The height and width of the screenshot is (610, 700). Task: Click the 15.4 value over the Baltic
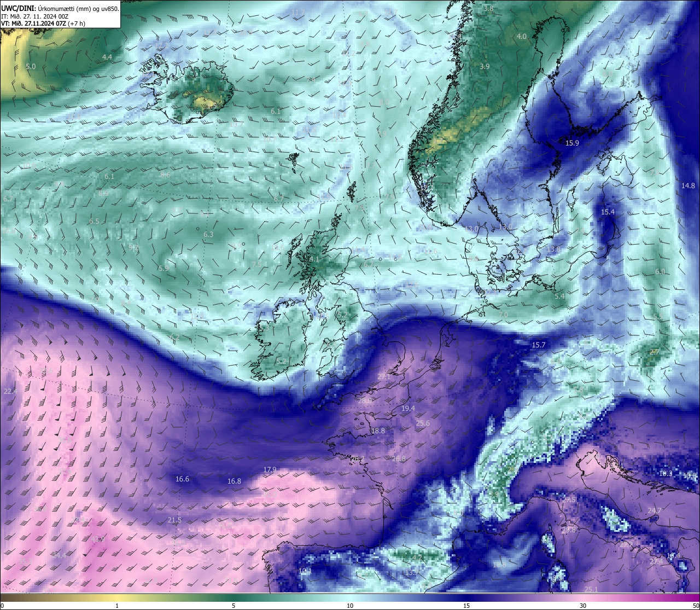pyautogui.click(x=608, y=212)
